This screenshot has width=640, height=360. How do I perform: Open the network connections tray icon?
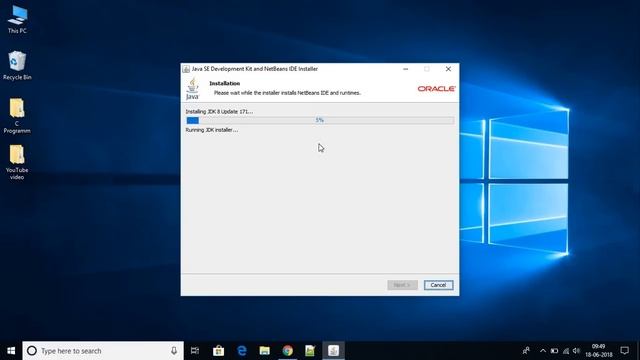pos(566,351)
